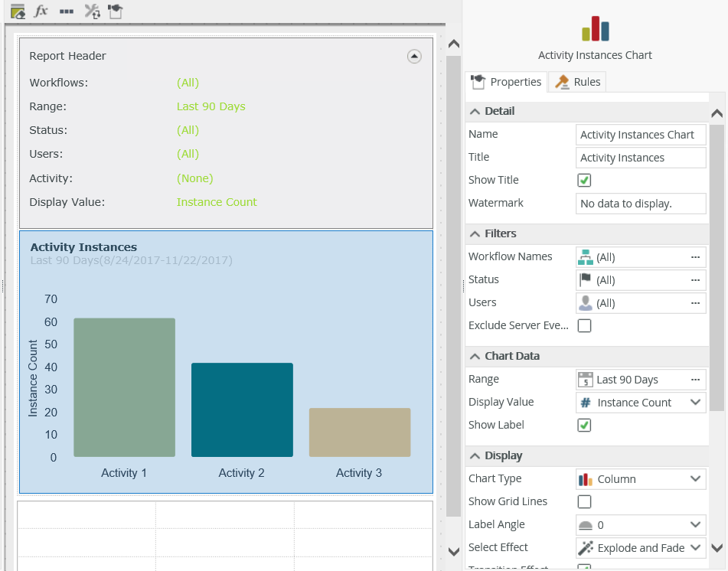Open the Users filter ellipsis picker

[x=695, y=303]
